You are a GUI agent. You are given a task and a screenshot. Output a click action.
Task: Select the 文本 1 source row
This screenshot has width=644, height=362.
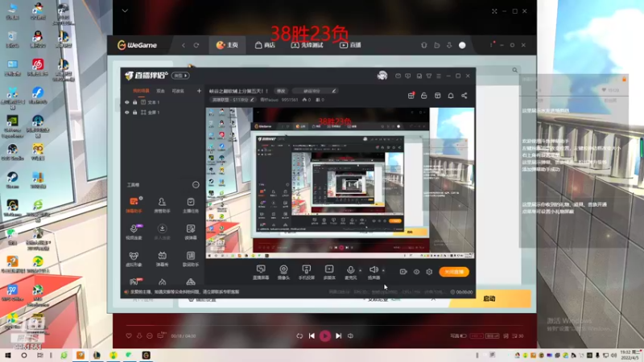(163, 102)
